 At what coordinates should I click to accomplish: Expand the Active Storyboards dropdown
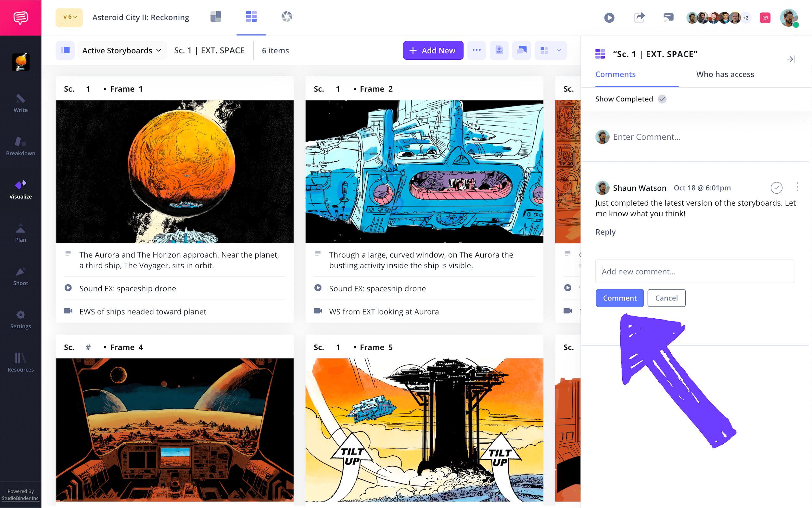tap(122, 50)
